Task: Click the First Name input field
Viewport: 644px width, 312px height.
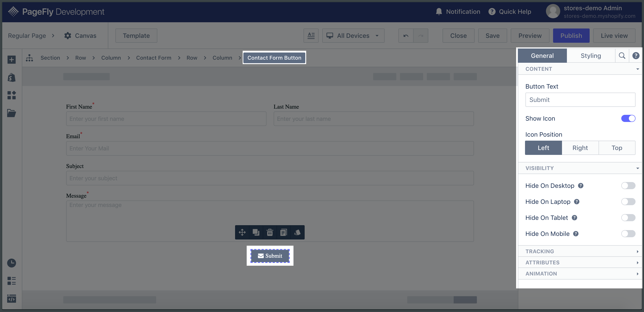Action: pyautogui.click(x=166, y=119)
